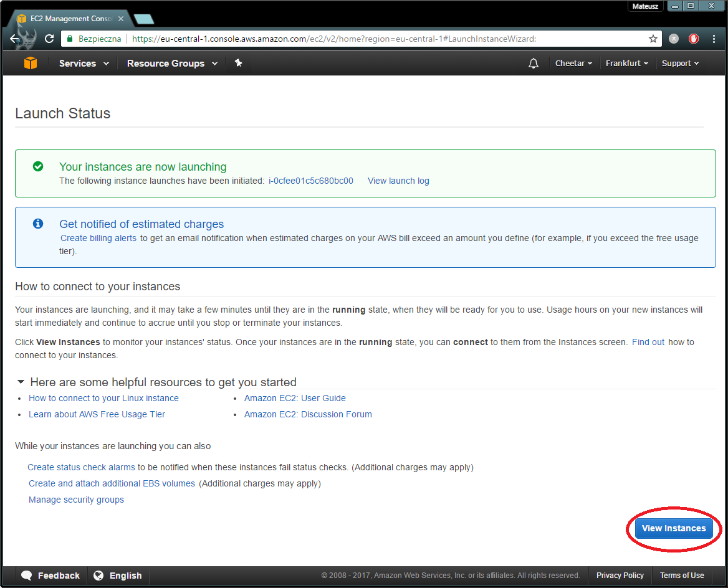Open the Cheetar account menu
Screen dimensions: 728x588
pyautogui.click(x=573, y=64)
